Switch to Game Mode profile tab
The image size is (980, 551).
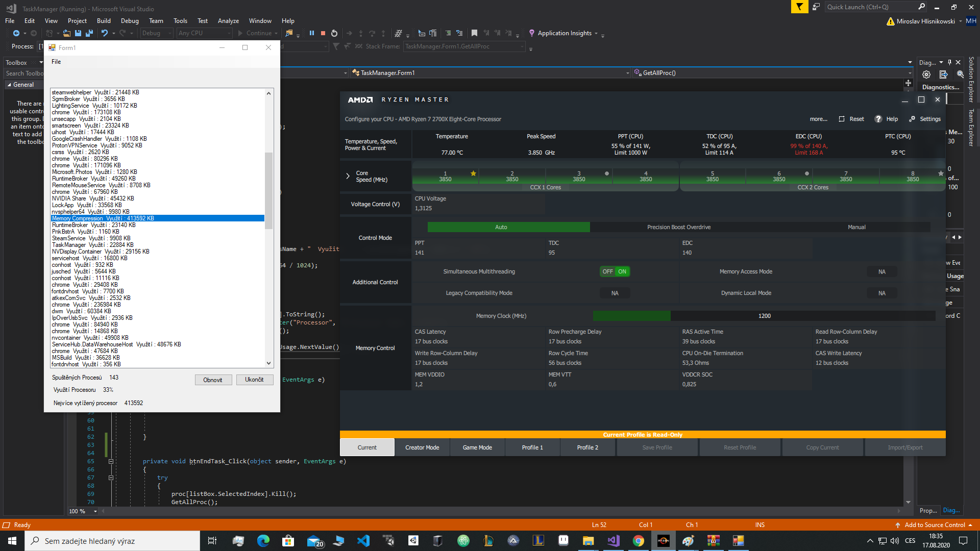477,447
